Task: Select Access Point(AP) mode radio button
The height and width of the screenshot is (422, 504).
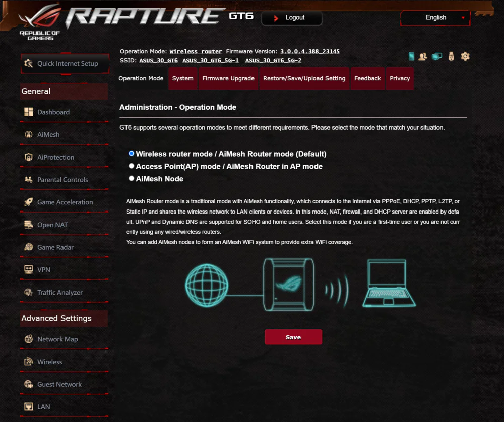Action: click(x=131, y=166)
